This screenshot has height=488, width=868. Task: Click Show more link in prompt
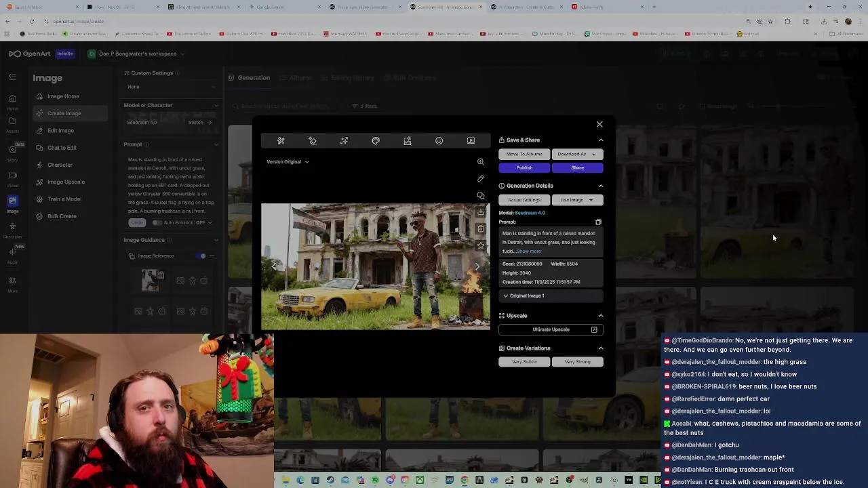[529, 251]
